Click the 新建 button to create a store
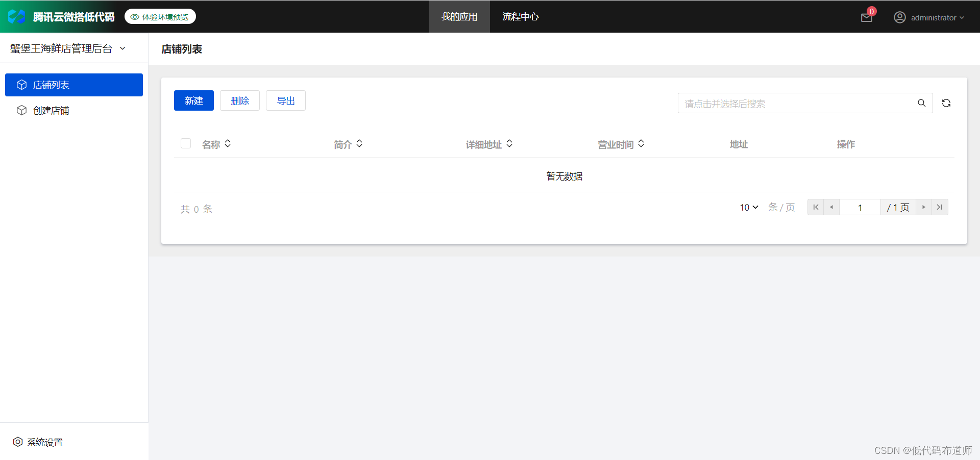This screenshot has width=980, height=460. click(x=193, y=100)
